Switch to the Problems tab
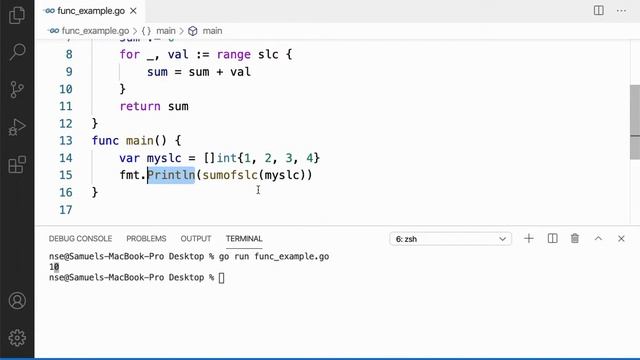The image size is (640, 360). 146,238
